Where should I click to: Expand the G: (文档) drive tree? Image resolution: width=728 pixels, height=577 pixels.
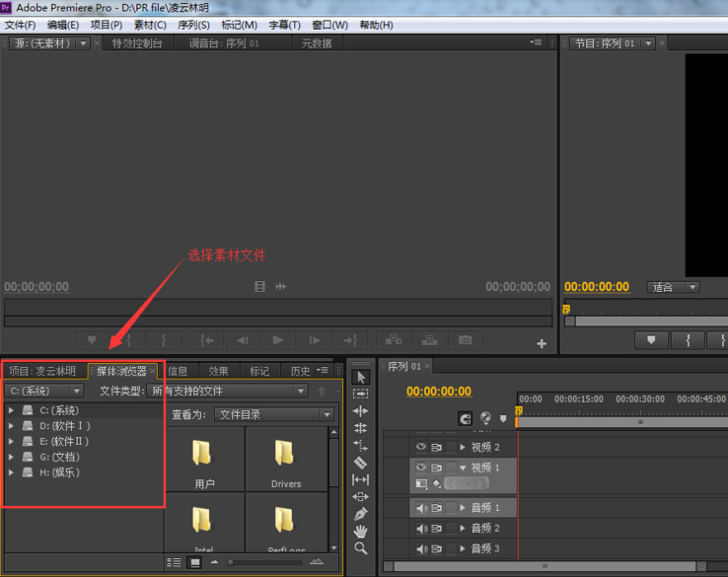11,457
